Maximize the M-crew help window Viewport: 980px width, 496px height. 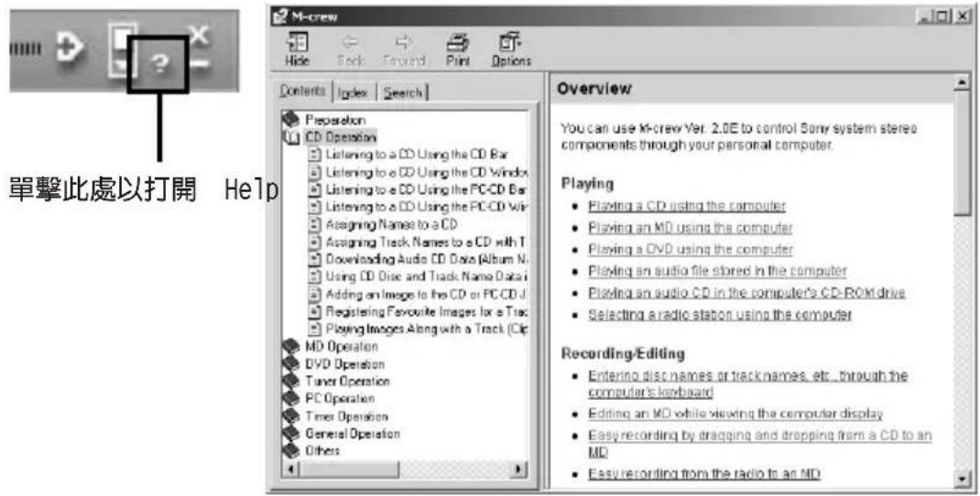click(x=942, y=16)
